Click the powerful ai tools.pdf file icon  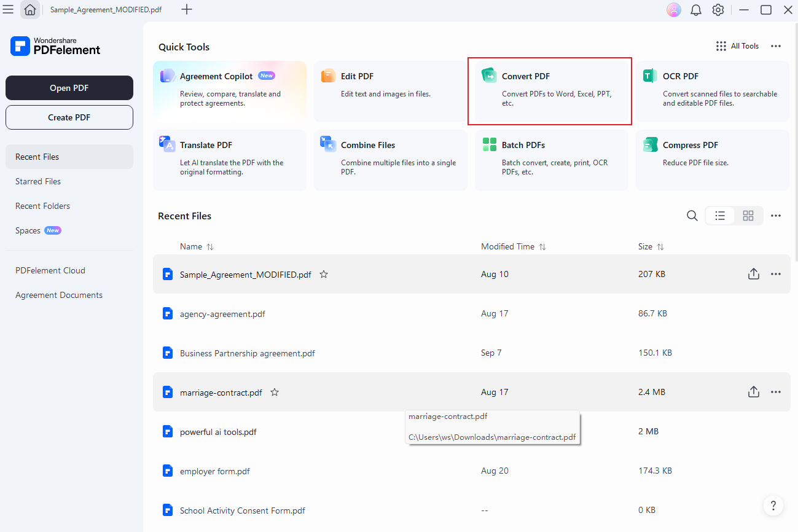pyautogui.click(x=167, y=431)
